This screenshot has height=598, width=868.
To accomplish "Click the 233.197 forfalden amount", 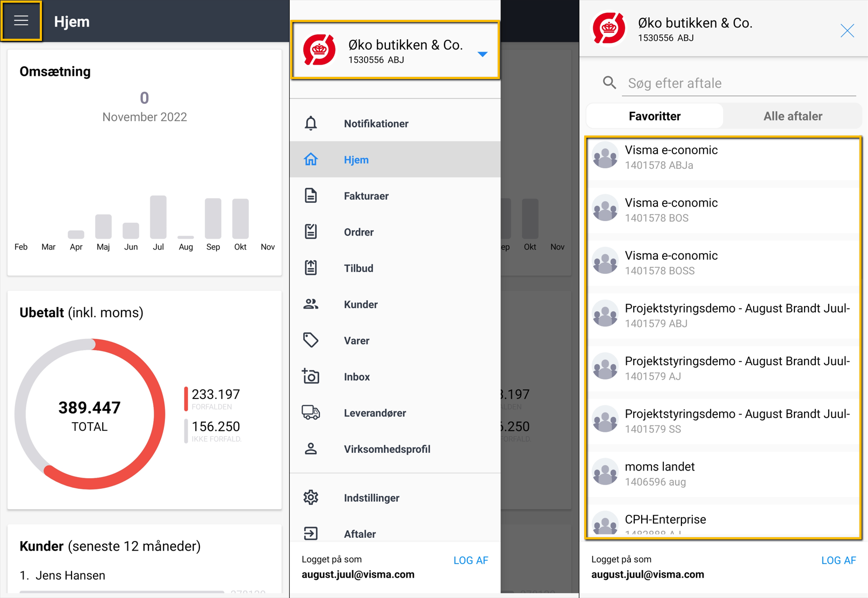I will [216, 394].
